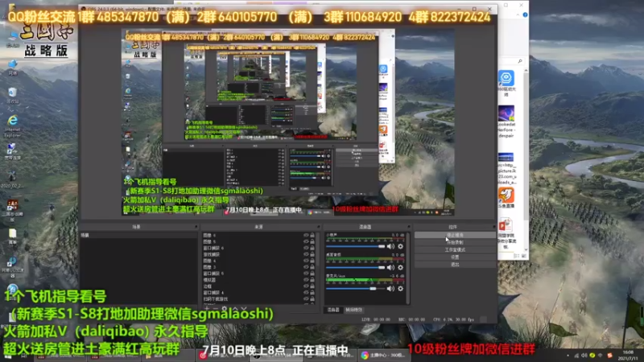
Task: Toggle visibility of source 图像 4
Action: click(306, 261)
